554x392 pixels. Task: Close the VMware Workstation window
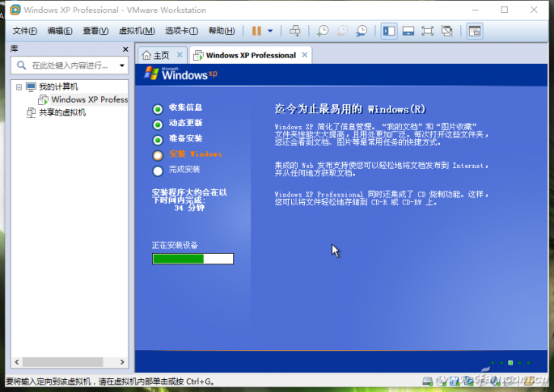[534, 10]
